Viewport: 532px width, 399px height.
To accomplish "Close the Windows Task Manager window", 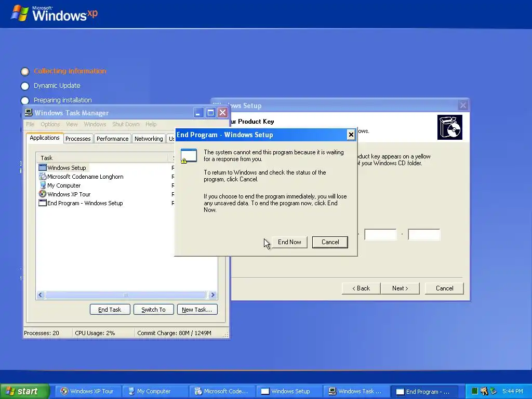I will 222,113.
